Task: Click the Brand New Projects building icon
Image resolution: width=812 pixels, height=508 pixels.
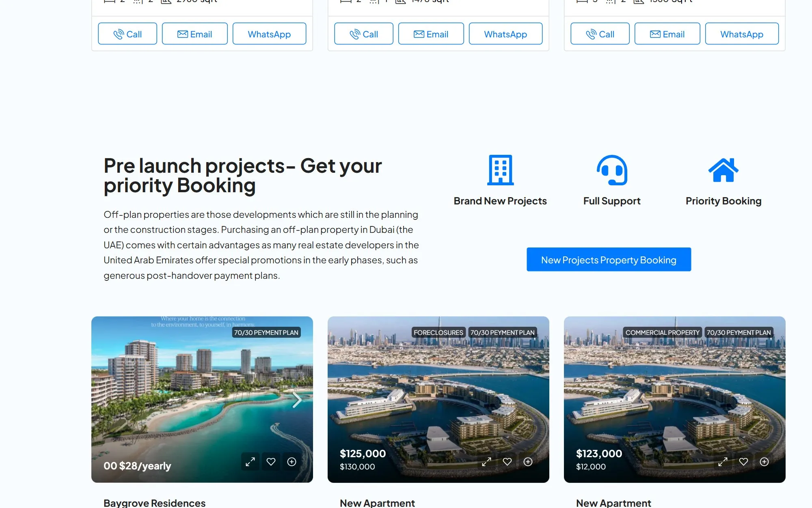Action: [x=500, y=170]
